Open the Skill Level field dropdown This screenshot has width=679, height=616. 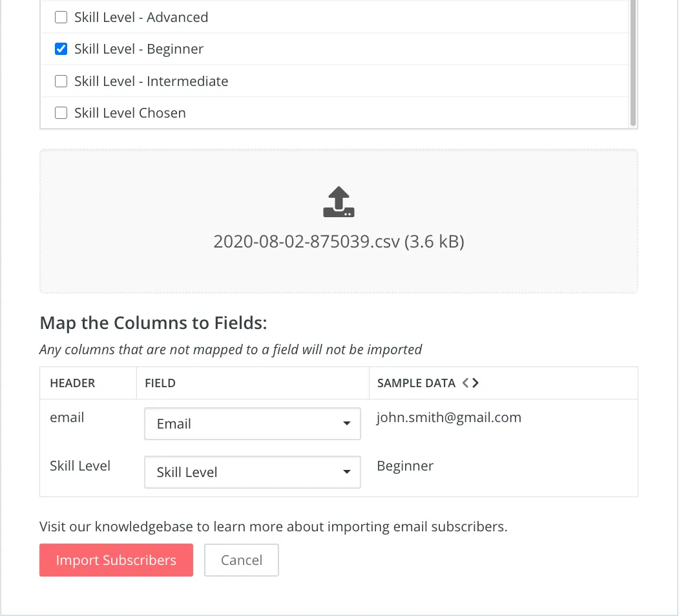(252, 472)
